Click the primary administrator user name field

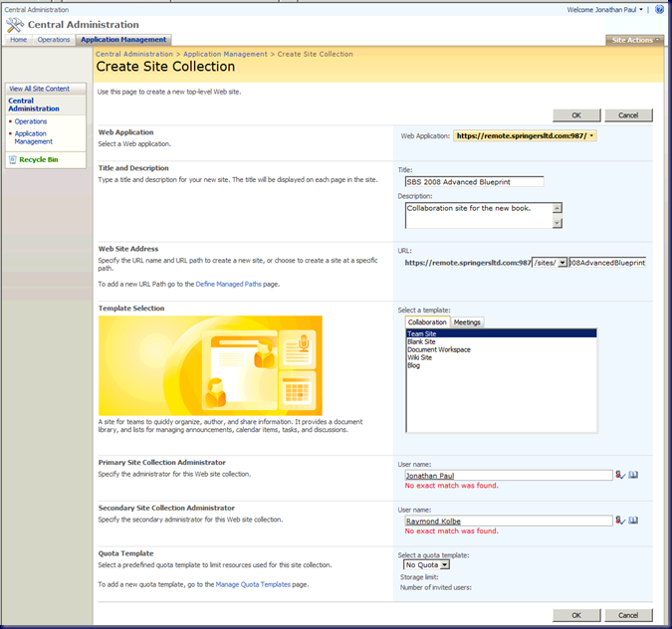click(x=509, y=475)
